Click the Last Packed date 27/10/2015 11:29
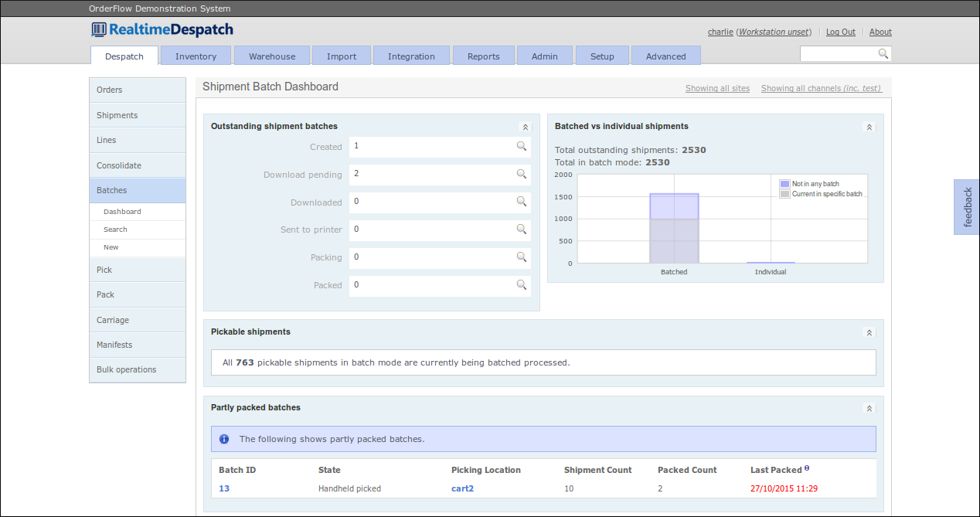The image size is (980, 517). pos(784,488)
